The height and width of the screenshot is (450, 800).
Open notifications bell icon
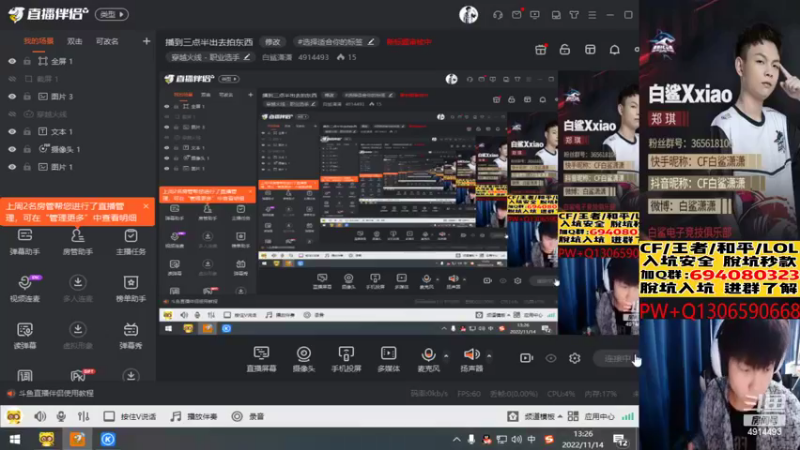pos(615,49)
